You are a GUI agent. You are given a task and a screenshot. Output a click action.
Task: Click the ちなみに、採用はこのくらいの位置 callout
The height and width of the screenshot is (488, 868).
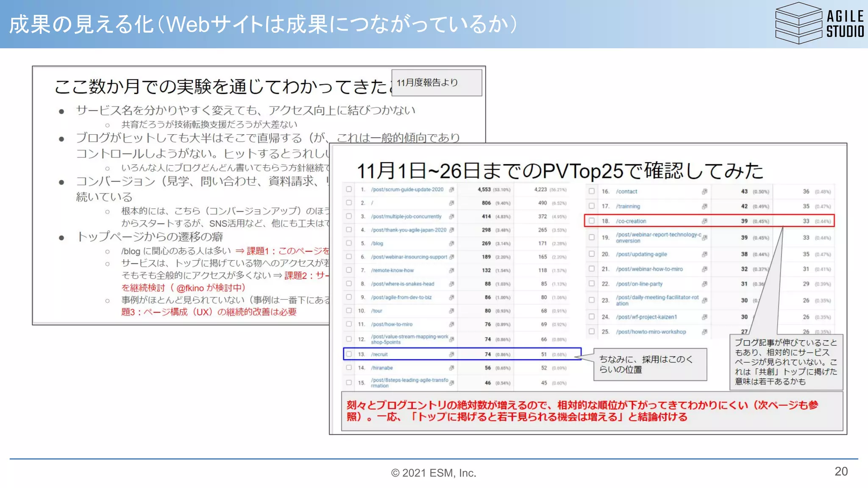coord(650,364)
